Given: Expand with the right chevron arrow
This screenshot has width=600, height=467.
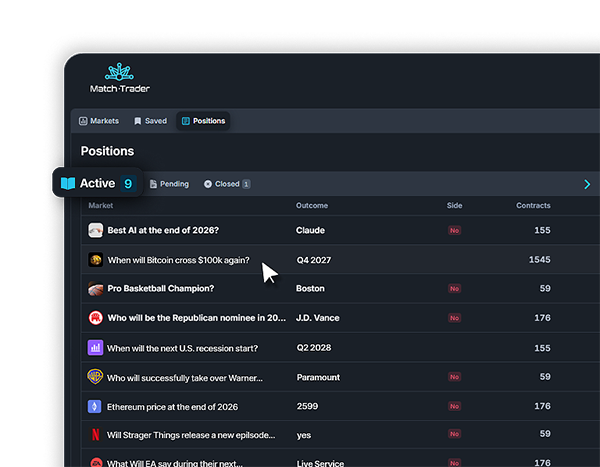Looking at the screenshot, I should [x=587, y=184].
